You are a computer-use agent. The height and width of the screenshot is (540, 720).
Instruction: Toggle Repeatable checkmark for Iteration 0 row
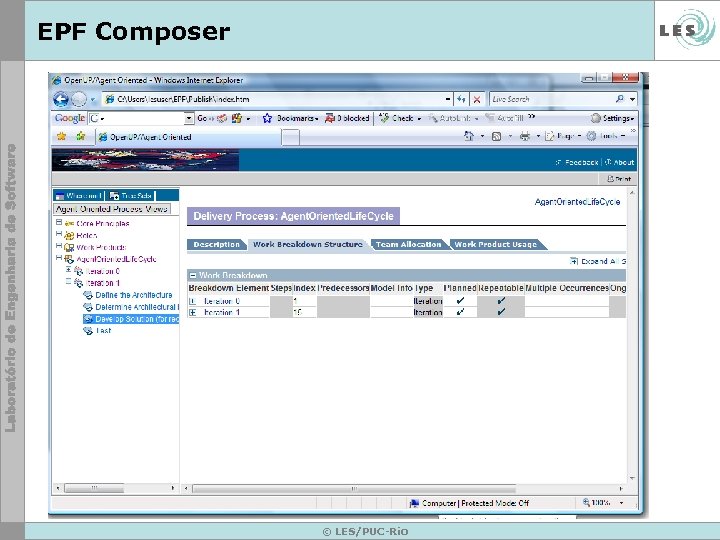click(x=501, y=301)
